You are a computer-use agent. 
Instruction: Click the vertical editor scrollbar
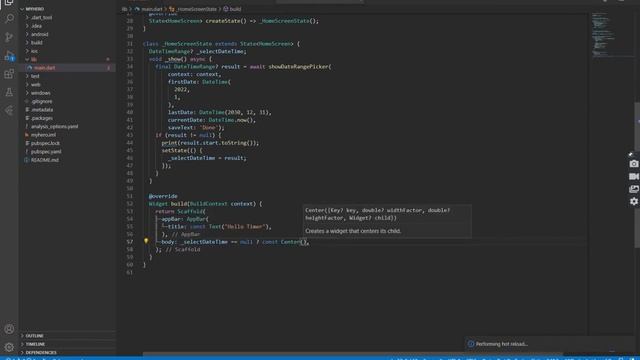click(637, 175)
